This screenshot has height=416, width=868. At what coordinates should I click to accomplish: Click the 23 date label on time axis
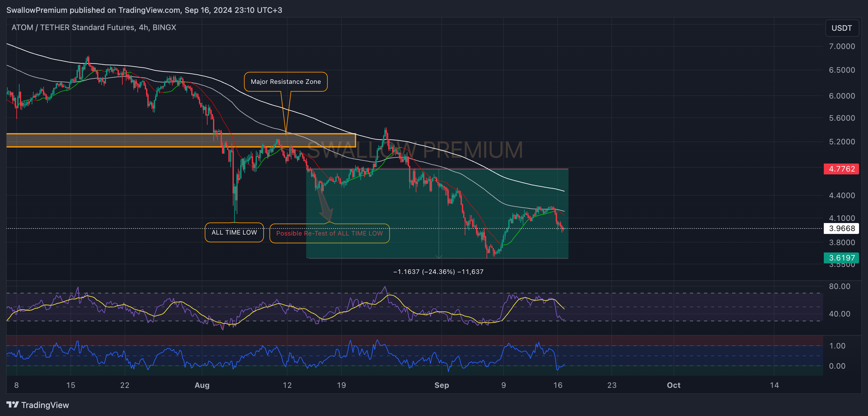click(612, 385)
